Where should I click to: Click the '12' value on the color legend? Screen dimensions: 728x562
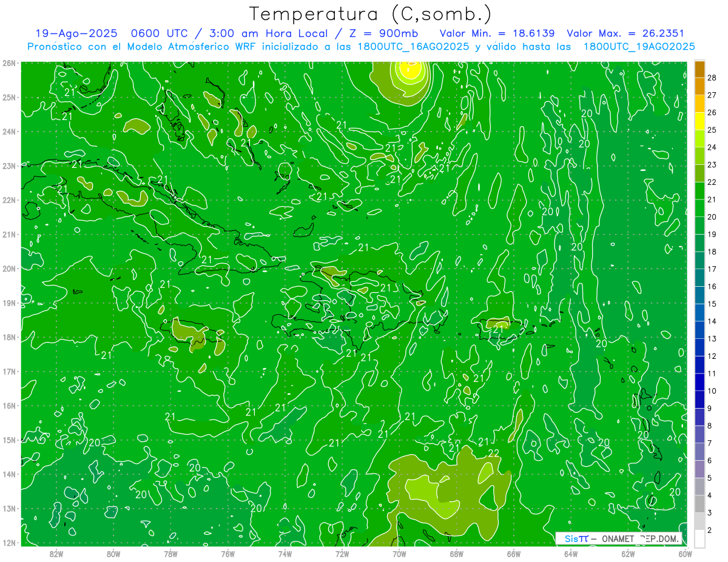pyautogui.click(x=712, y=356)
